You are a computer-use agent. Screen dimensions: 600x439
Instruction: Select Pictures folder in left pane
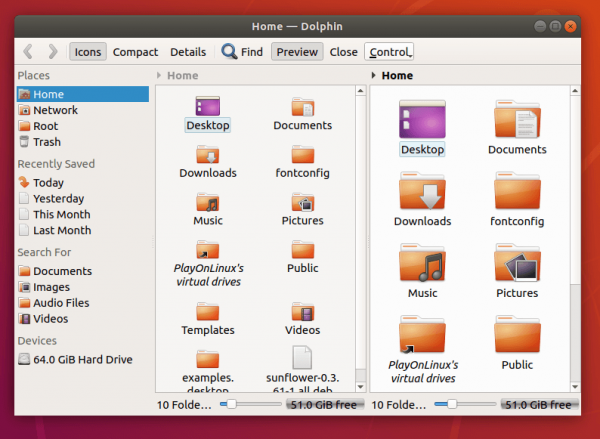tap(303, 209)
